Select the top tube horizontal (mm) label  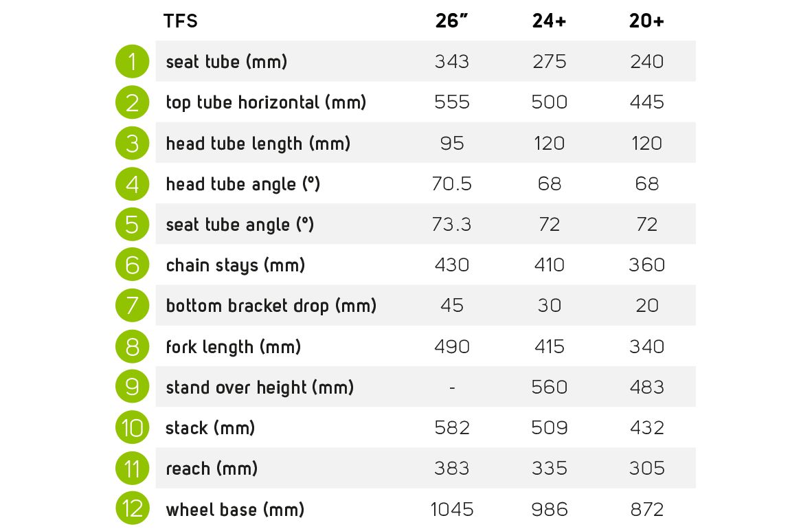click(x=266, y=102)
